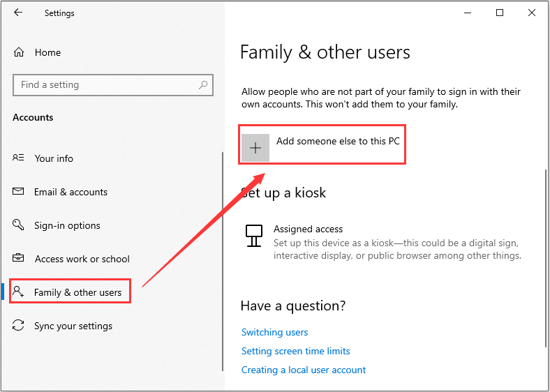Select Family & other users

pos(77,292)
